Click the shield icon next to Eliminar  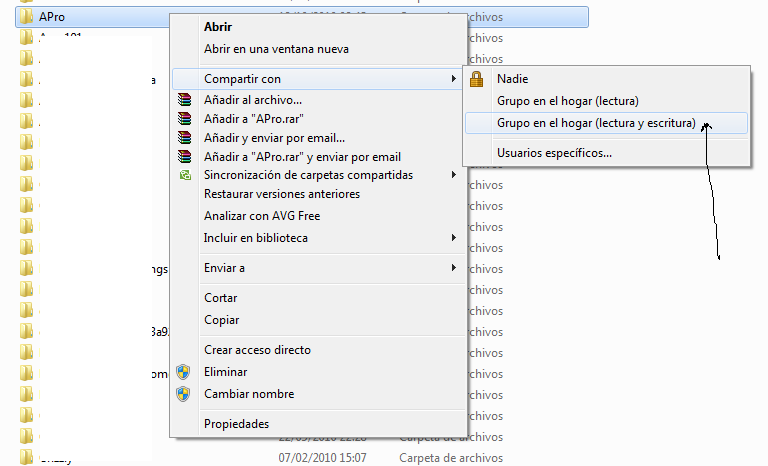coord(184,372)
